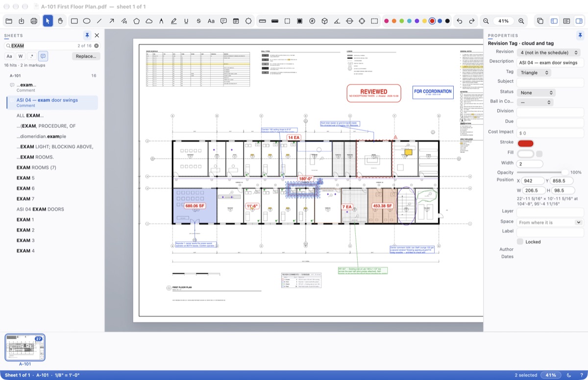Image resolution: width=588 pixels, height=380 pixels.
Task: Open the Revision dropdown
Action: point(549,52)
